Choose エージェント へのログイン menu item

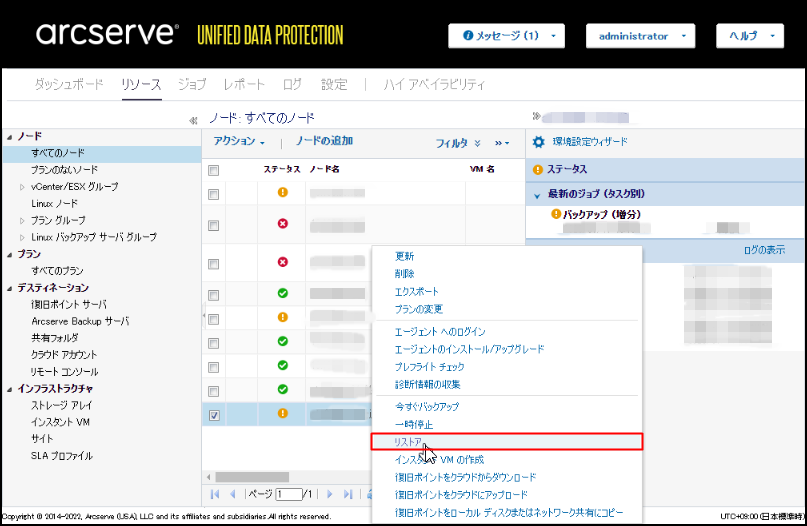tap(440, 332)
